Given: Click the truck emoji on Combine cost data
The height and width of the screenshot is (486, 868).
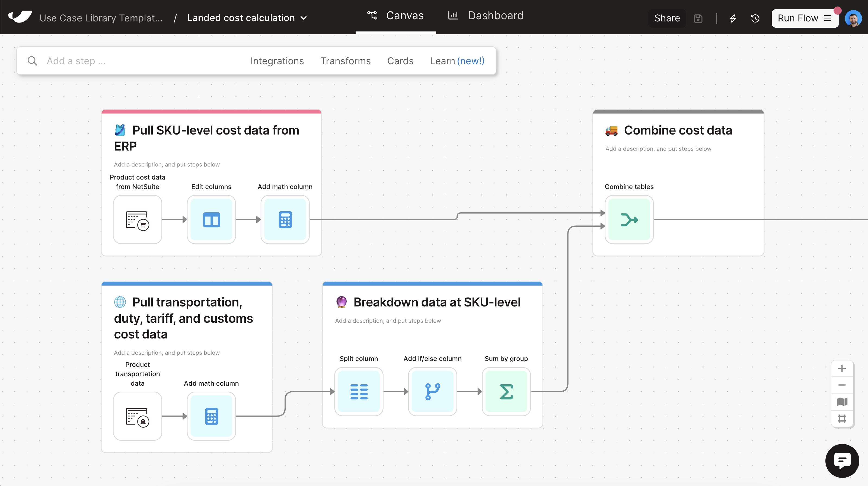Looking at the screenshot, I should point(611,130).
